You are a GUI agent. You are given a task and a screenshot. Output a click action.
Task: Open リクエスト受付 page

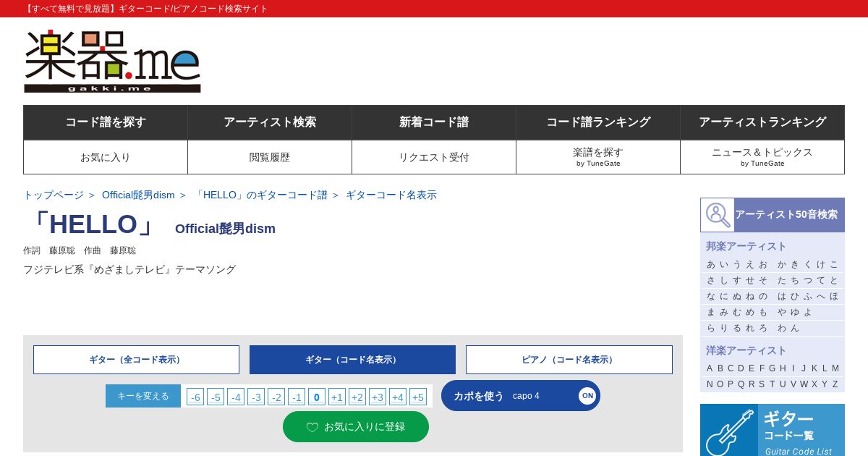click(x=434, y=157)
